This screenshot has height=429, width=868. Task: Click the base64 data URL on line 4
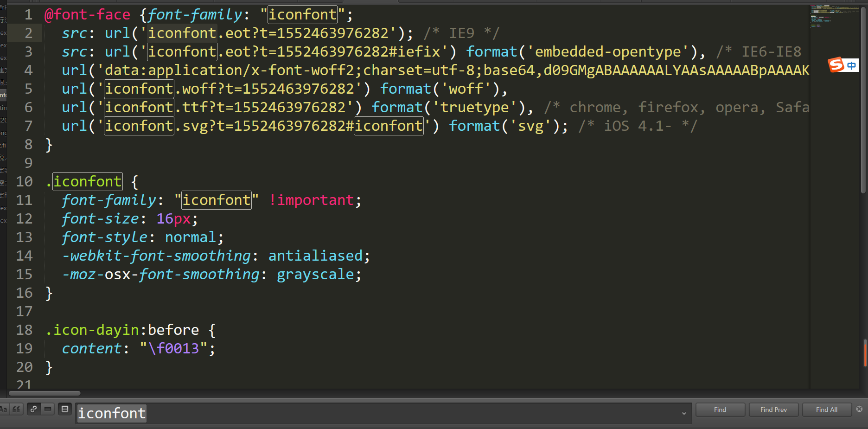(x=453, y=70)
